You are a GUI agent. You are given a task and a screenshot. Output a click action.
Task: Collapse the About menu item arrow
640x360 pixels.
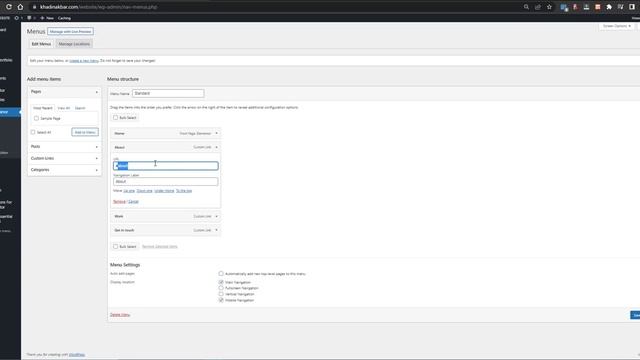216,147
